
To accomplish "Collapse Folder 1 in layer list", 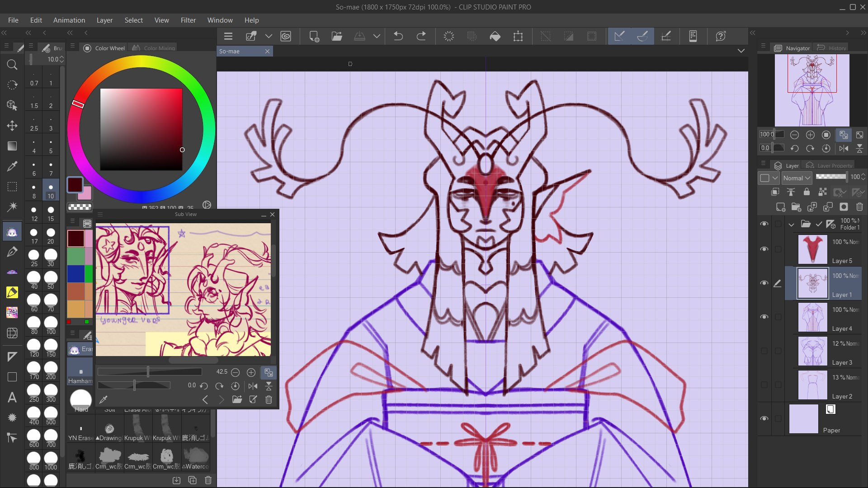I will [791, 224].
